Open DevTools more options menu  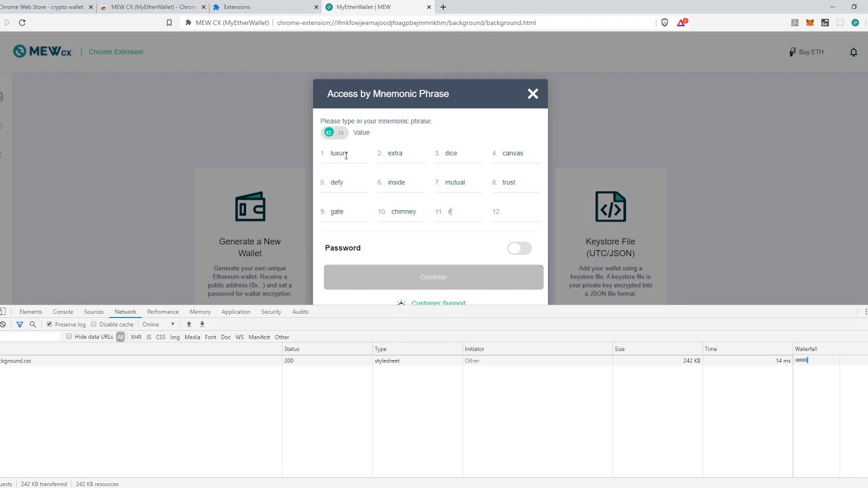[865, 312]
